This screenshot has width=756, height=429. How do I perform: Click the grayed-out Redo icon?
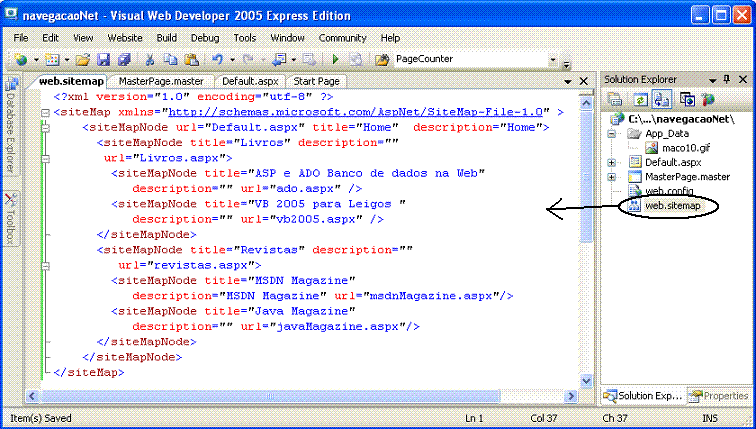(x=248, y=59)
